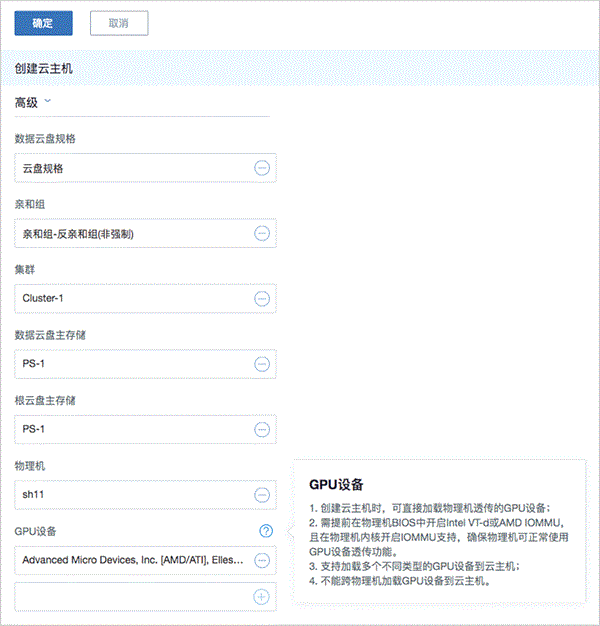The width and height of the screenshot is (600, 626).
Task: Remove the Advanced Micro Devices GPU with minus icon
Action: 262,560
